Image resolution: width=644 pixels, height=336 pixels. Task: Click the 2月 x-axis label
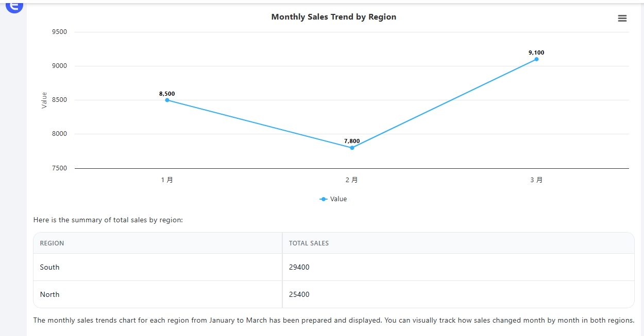click(x=351, y=180)
